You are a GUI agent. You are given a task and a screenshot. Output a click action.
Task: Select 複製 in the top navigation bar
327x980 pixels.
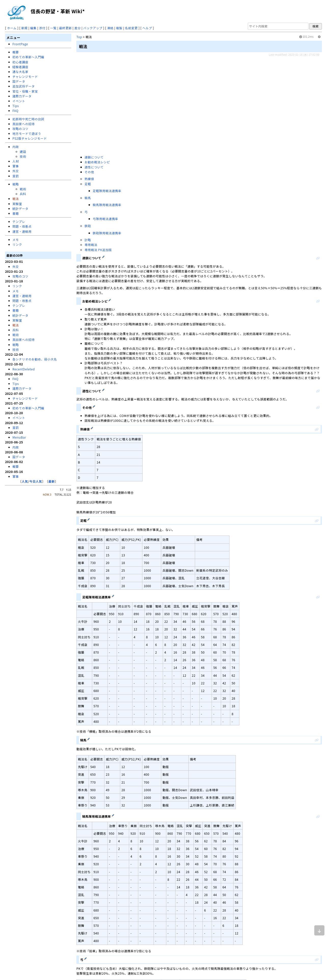point(119,28)
